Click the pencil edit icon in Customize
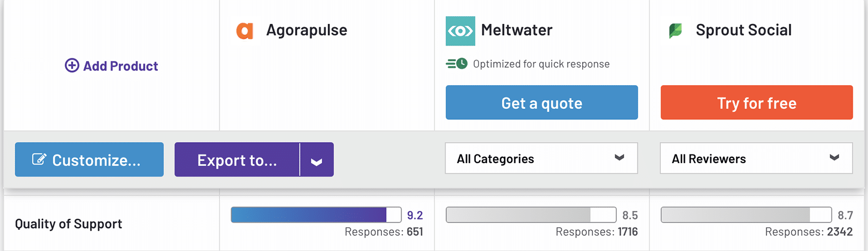This screenshot has height=251, width=868. click(x=39, y=159)
